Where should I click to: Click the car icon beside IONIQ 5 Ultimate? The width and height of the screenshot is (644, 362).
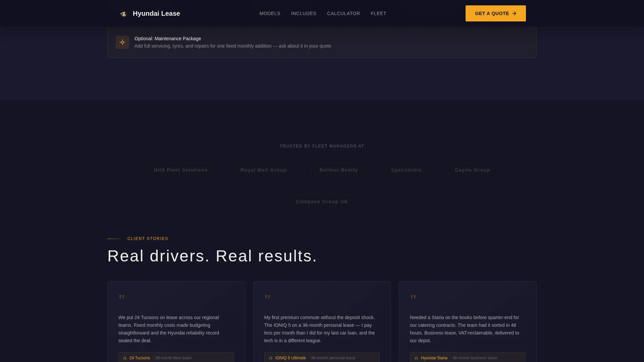tap(271, 358)
